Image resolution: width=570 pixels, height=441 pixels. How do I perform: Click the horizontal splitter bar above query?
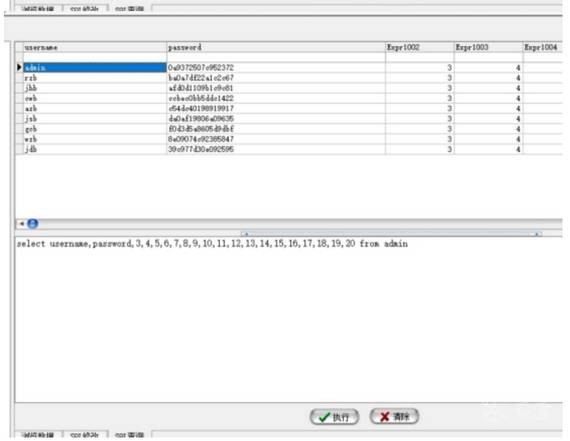[289, 233]
